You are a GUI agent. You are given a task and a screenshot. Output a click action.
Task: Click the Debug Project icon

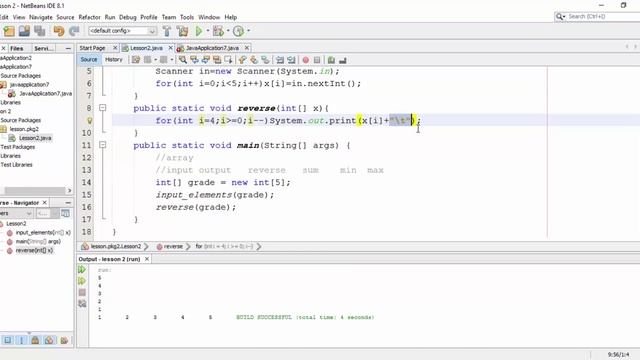218,31
